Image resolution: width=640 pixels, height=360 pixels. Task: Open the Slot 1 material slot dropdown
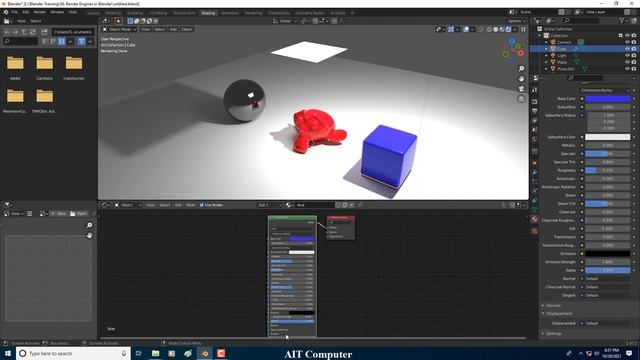point(269,205)
